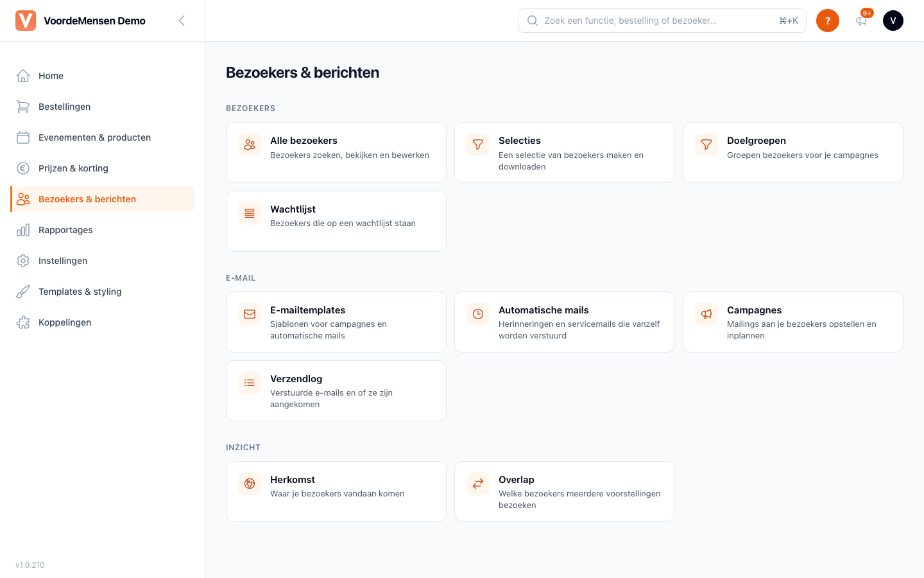
Task: Click the VoordeMensen logo icon
Action: point(26,21)
